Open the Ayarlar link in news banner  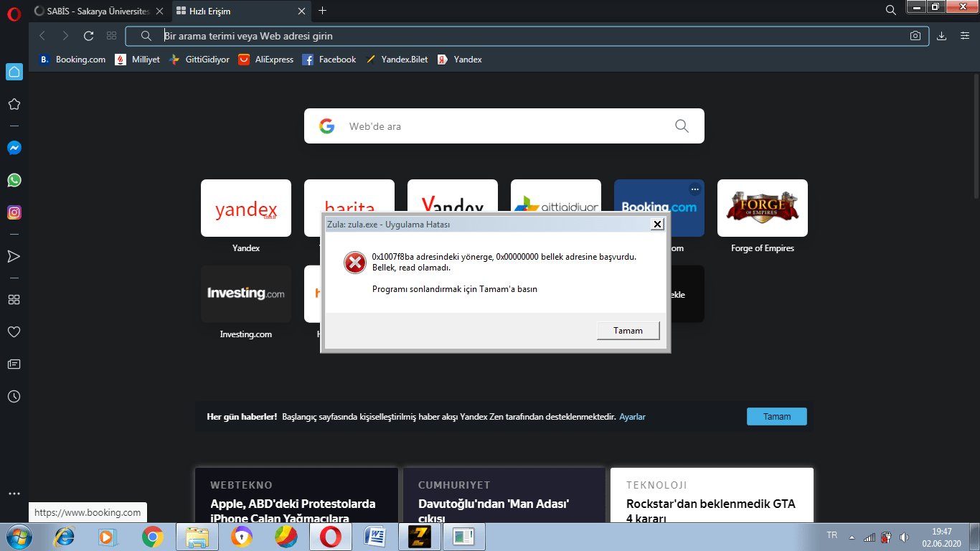click(632, 417)
